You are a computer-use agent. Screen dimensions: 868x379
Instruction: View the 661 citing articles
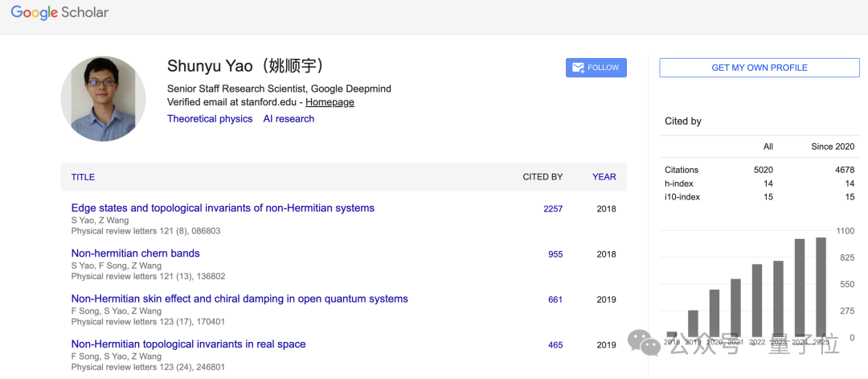point(555,300)
